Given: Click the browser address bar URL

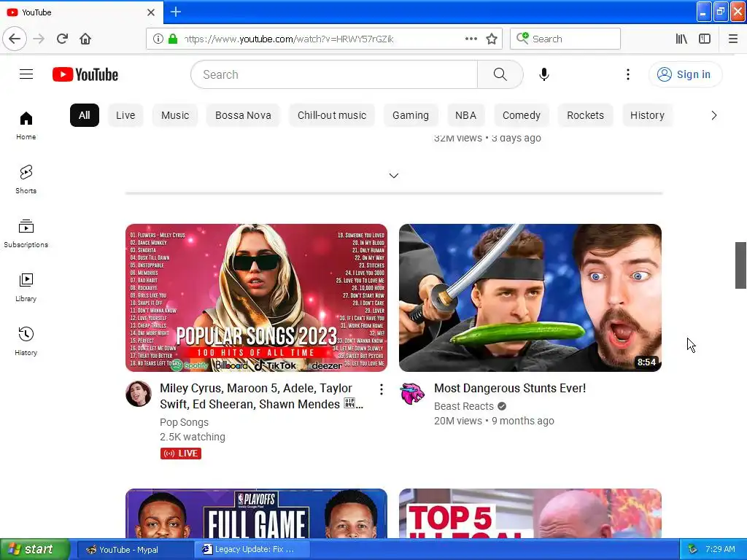Looking at the screenshot, I should (290, 39).
